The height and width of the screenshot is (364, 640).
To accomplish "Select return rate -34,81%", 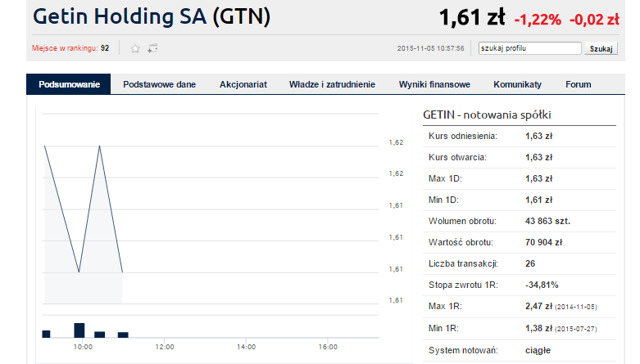I will tap(541, 285).
